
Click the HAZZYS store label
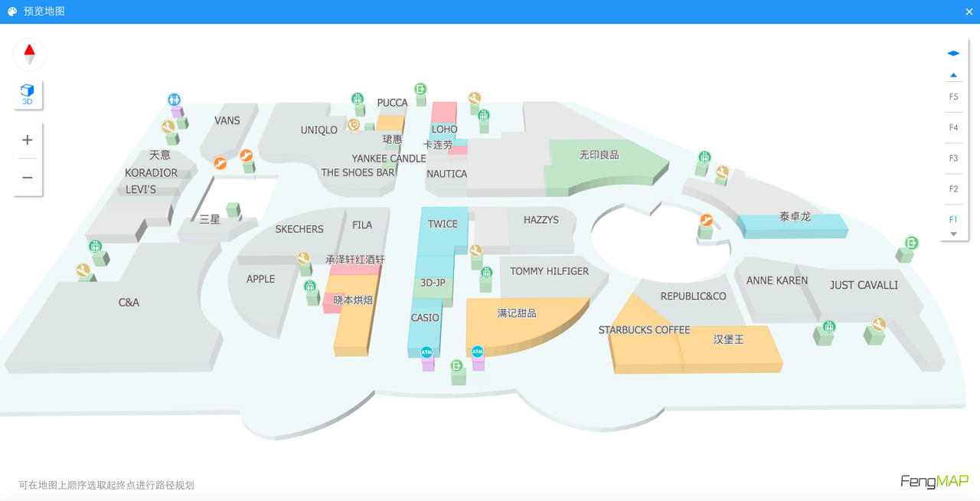pyautogui.click(x=541, y=220)
